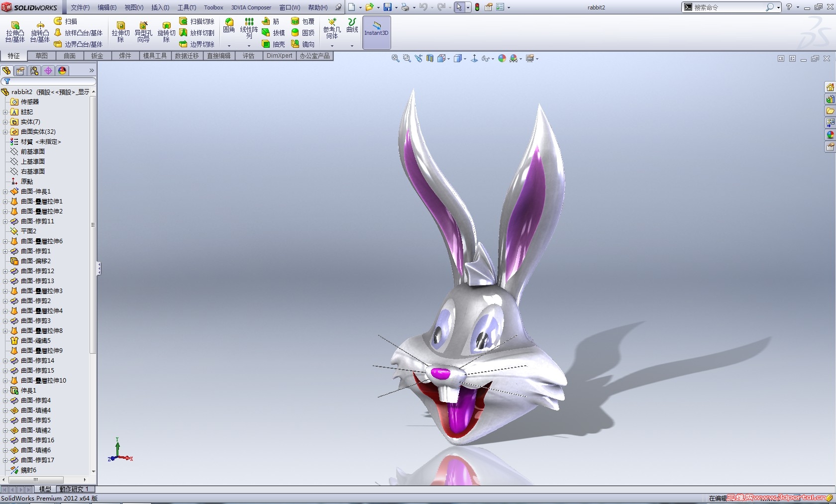Choose the 放样凸台/基体 loft tool

(78, 33)
